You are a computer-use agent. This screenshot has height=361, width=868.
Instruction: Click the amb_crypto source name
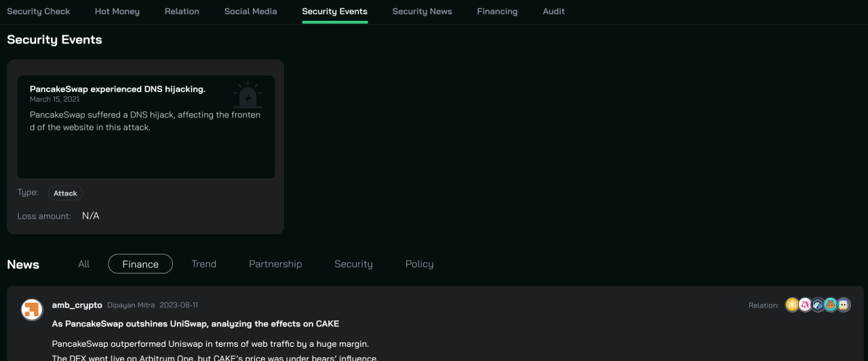click(x=77, y=305)
